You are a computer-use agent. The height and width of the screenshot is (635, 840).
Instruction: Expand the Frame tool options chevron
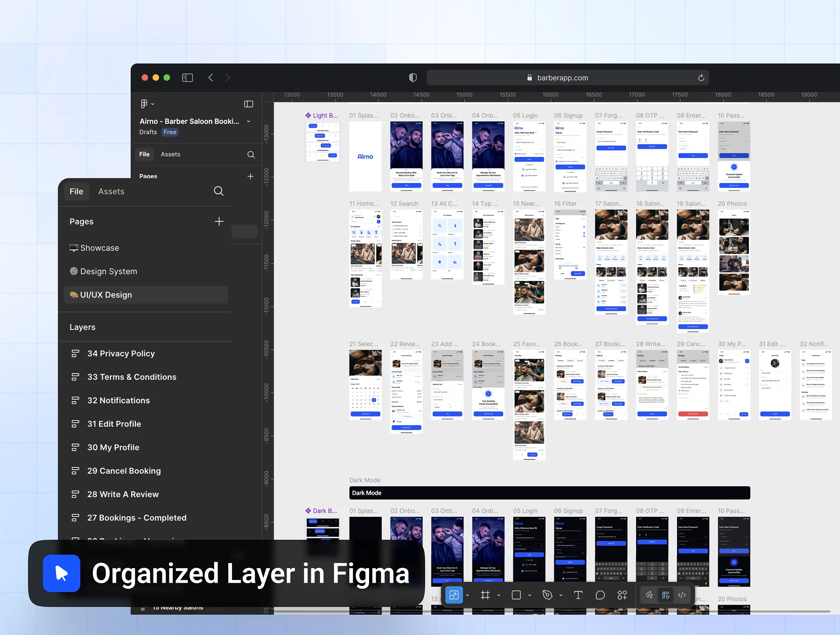click(x=499, y=595)
